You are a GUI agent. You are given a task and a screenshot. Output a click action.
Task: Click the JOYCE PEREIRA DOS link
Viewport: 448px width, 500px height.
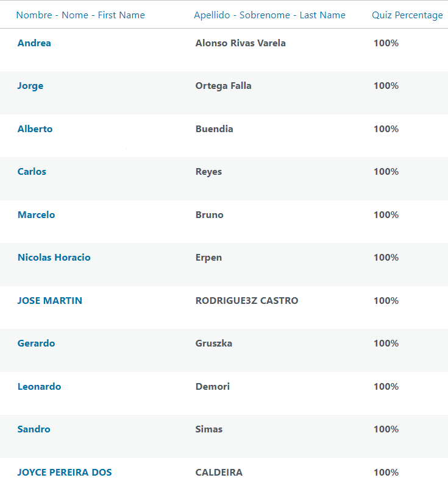click(65, 473)
